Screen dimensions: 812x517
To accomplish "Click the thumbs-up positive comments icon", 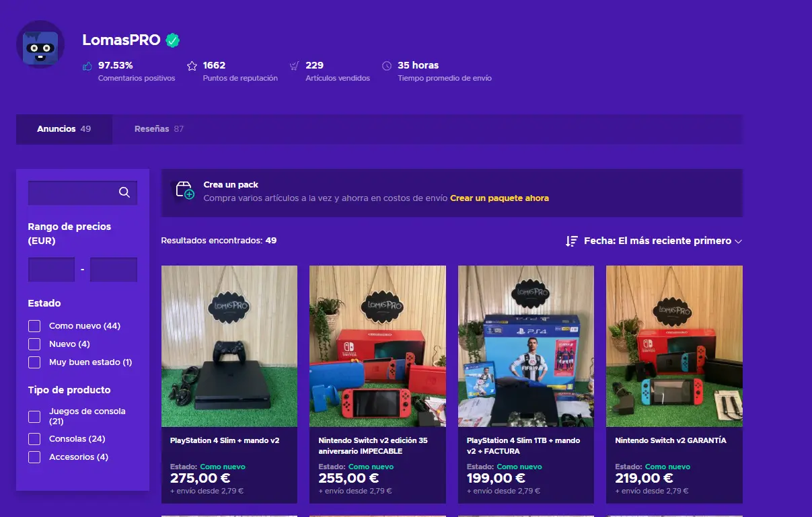I will 87,66.
